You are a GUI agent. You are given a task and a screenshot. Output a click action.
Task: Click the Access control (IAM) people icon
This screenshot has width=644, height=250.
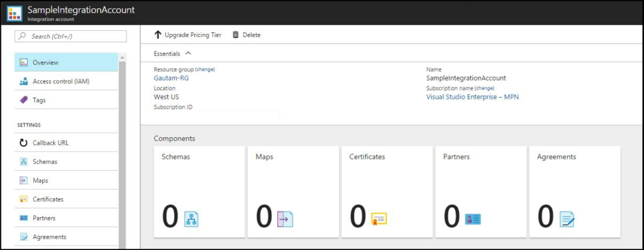point(24,81)
